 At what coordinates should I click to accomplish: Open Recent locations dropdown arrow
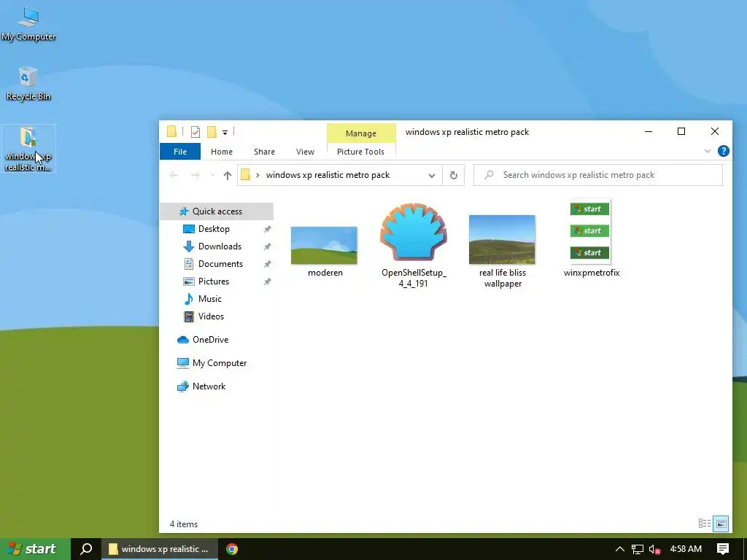(x=212, y=175)
